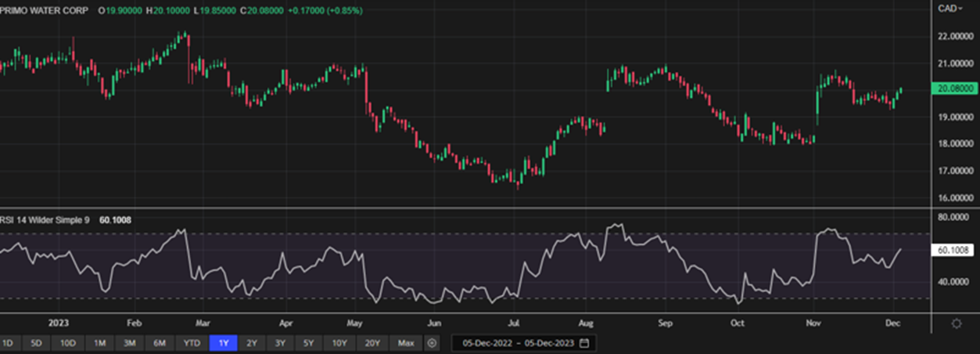Select the 3Y time range
This screenshot has height=354, width=980.
pos(280,343)
